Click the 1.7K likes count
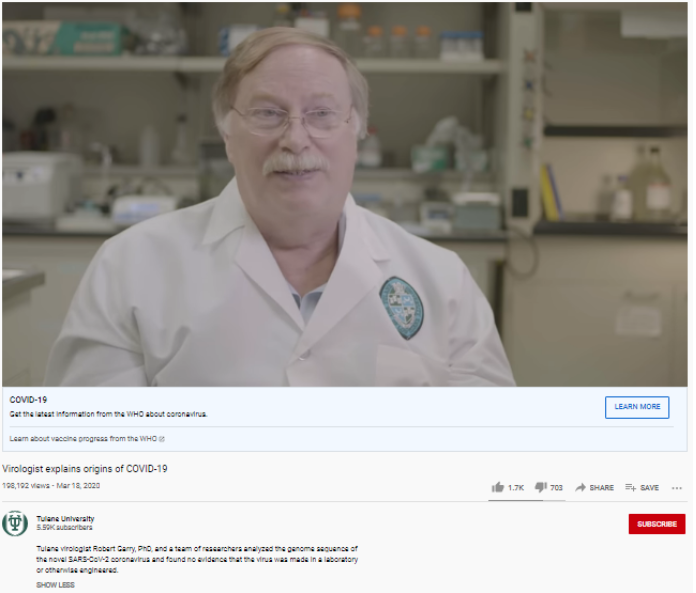696x593 pixels. (x=516, y=488)
